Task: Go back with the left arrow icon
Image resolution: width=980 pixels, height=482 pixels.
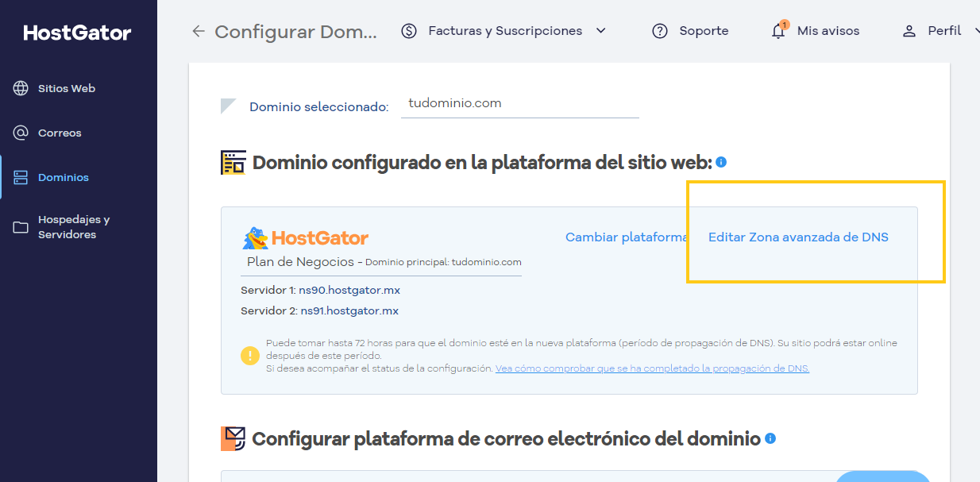Action: 199,31
